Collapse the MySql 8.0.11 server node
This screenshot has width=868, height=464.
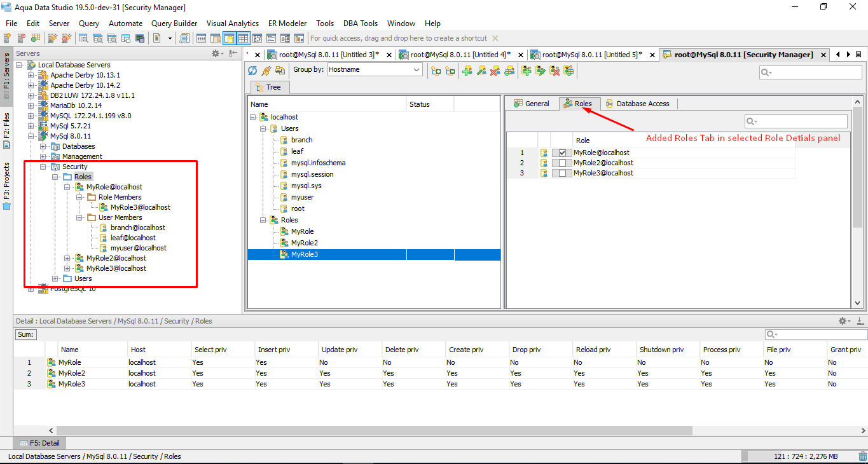tap(31, 136)
